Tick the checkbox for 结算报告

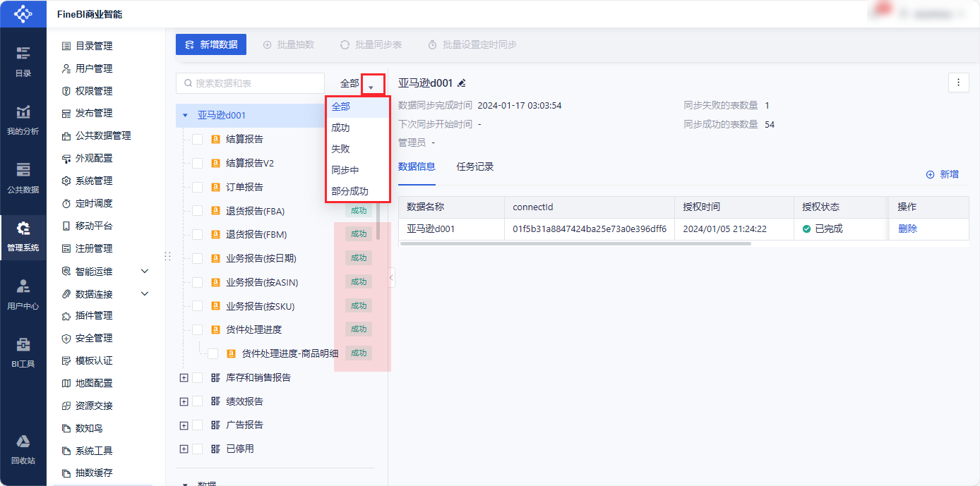click(x=197, y=140)
